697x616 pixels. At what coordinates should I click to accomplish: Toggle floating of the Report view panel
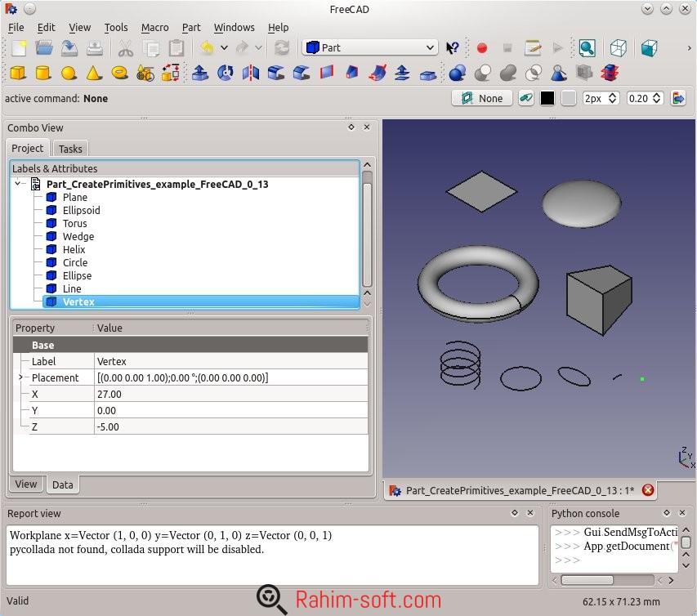click(515, 513)
